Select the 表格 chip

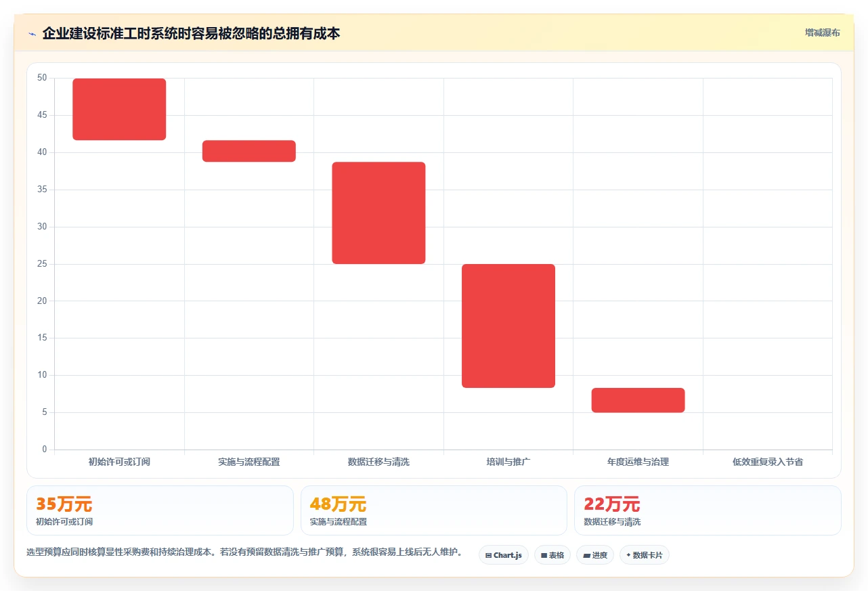pos(552,555)
